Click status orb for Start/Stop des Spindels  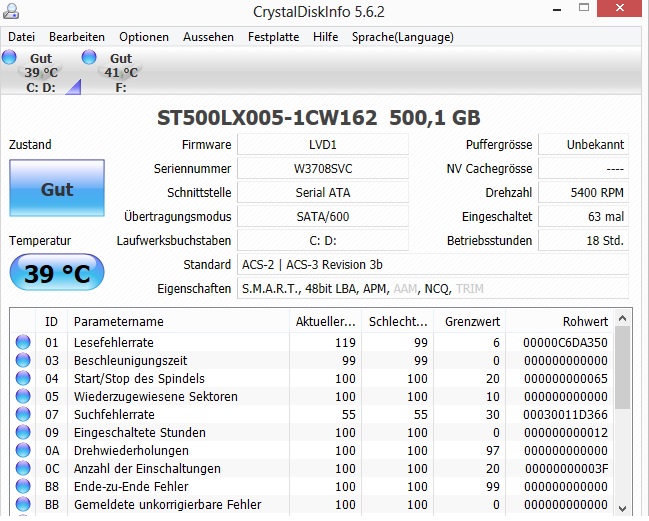click(x=23, y=378)
